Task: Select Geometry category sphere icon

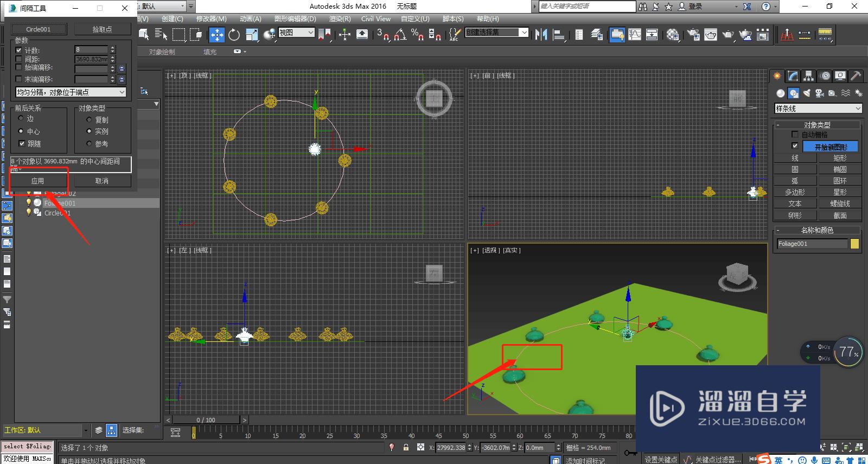Action: click(780, 93)
